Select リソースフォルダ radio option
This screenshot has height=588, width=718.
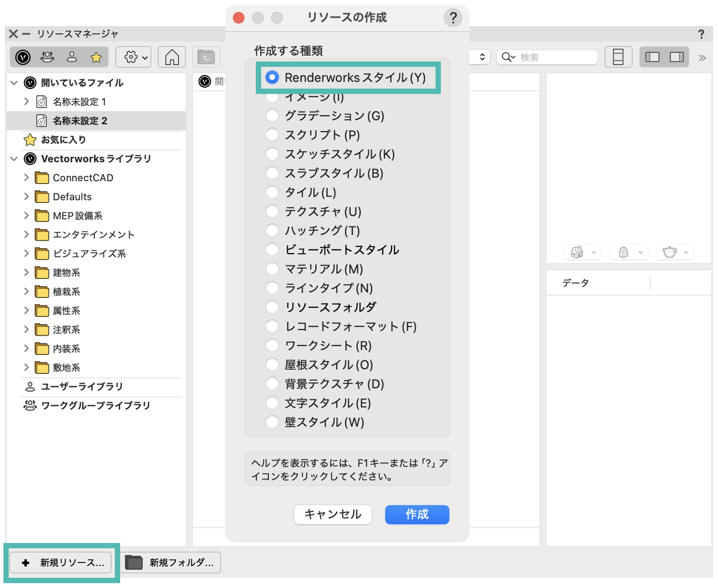coord(272,307)
